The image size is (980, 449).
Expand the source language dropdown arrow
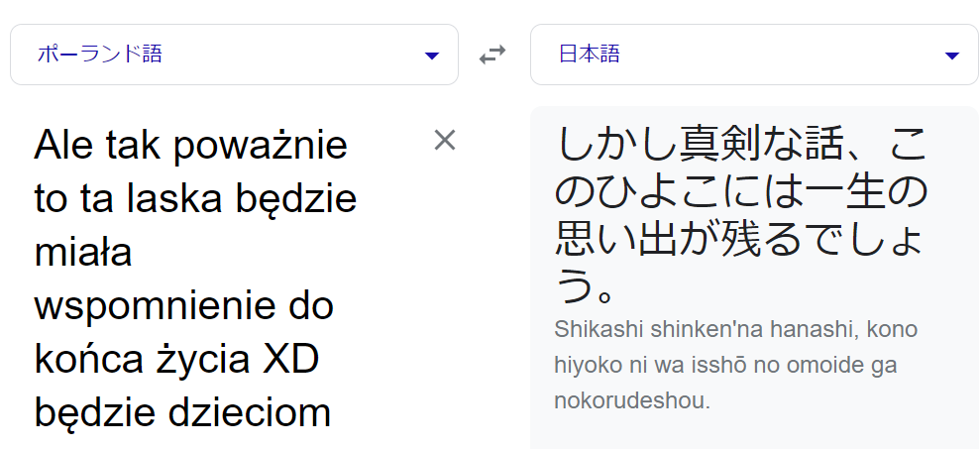(431, 56)
